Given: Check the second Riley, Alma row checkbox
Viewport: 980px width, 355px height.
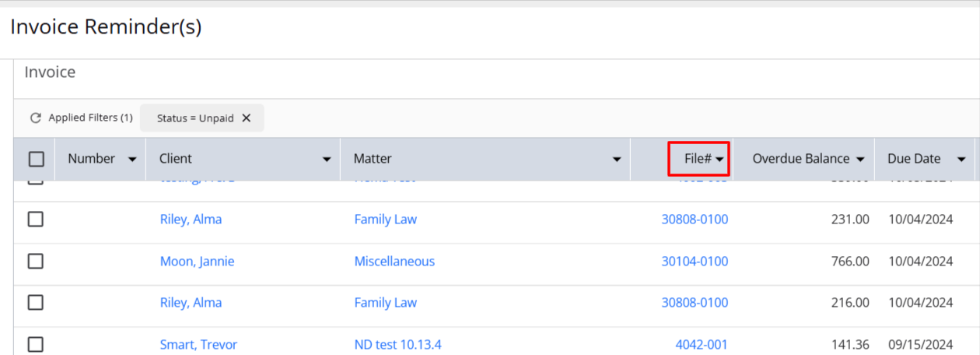Looking at the screenshot, I should (36, 303).
